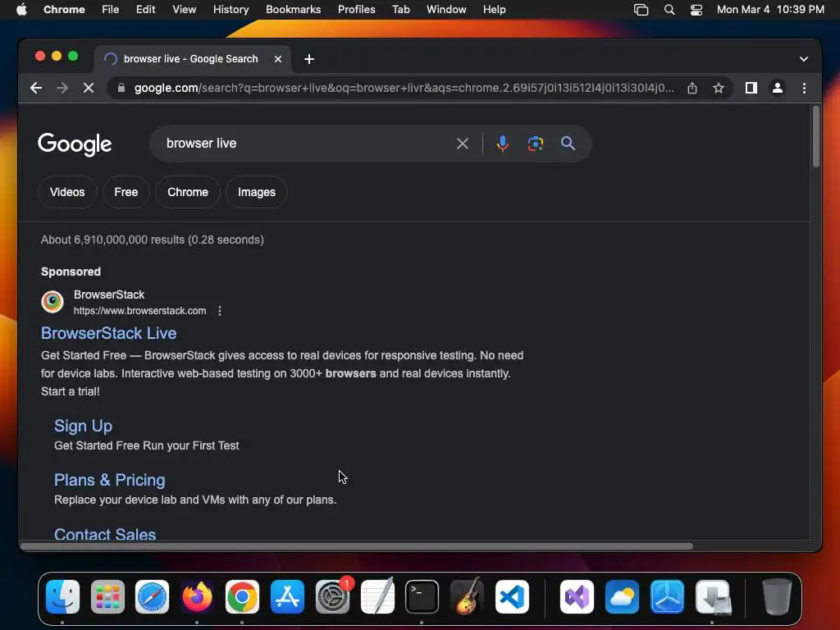Expand the tab search chevron

click(x=804, y=59)
